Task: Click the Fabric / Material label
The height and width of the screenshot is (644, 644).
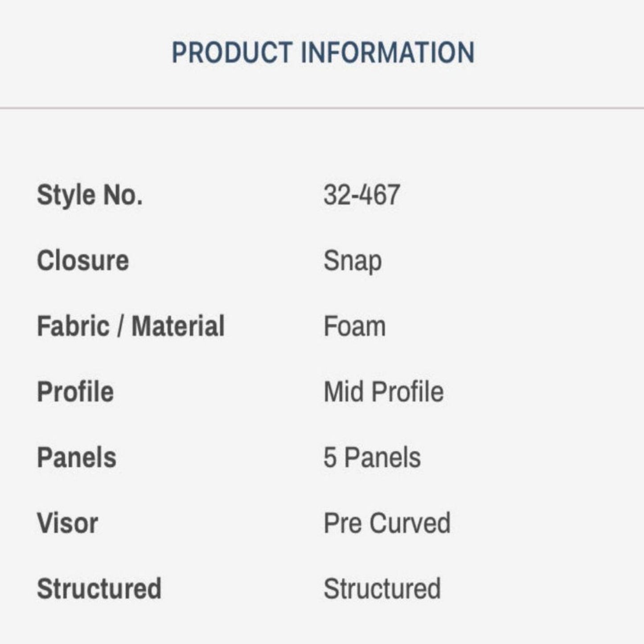Action: pos(131,326)
